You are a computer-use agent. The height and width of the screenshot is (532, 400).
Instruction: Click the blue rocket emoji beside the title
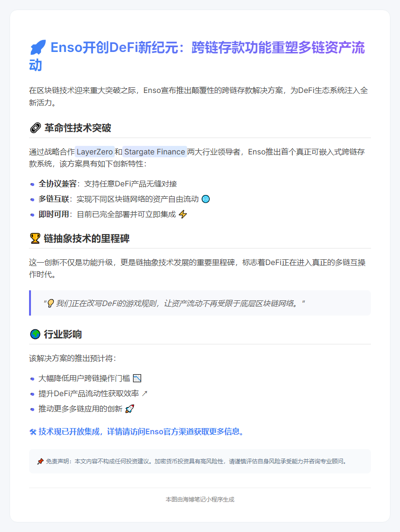point(38,48)
